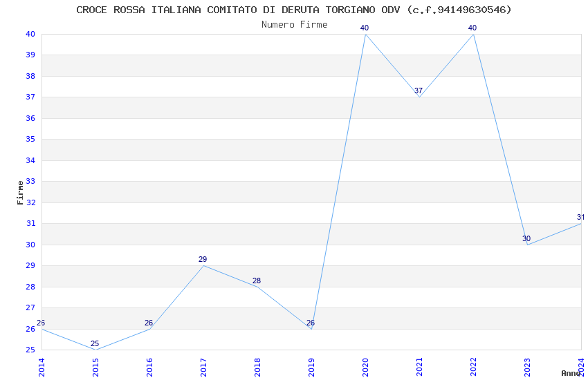This screenshot has width=588, height=380.
Task: Select data label 26 above year 2016
Action: tap(149, 323)
